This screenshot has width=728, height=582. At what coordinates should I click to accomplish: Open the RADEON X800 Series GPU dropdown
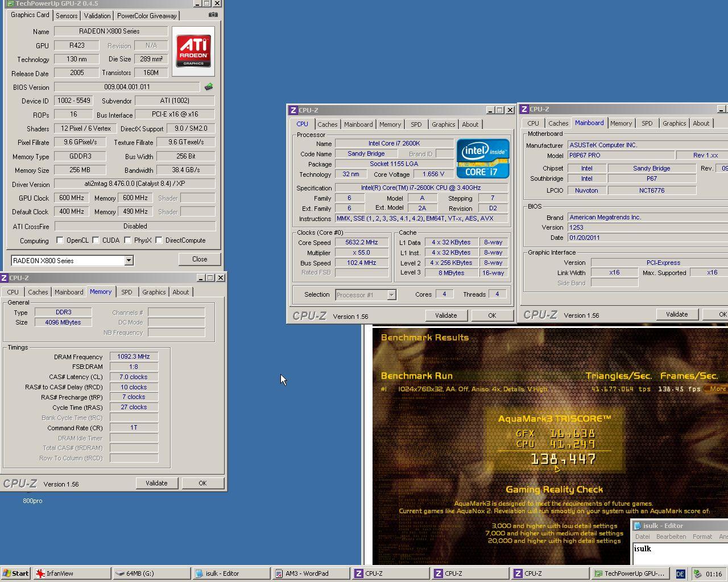[129, 260]
